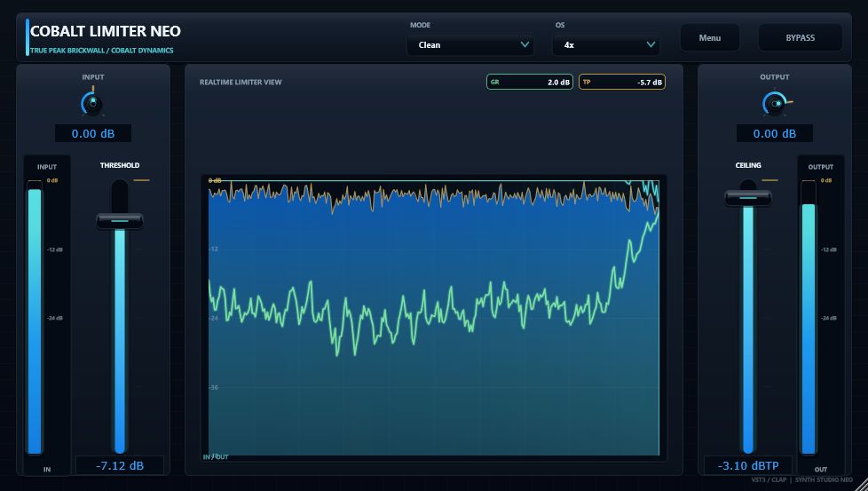This screenshot has height=491, width=868.
Task: Click the Ceiling slider handle
Action: click(x=748, y=198)
